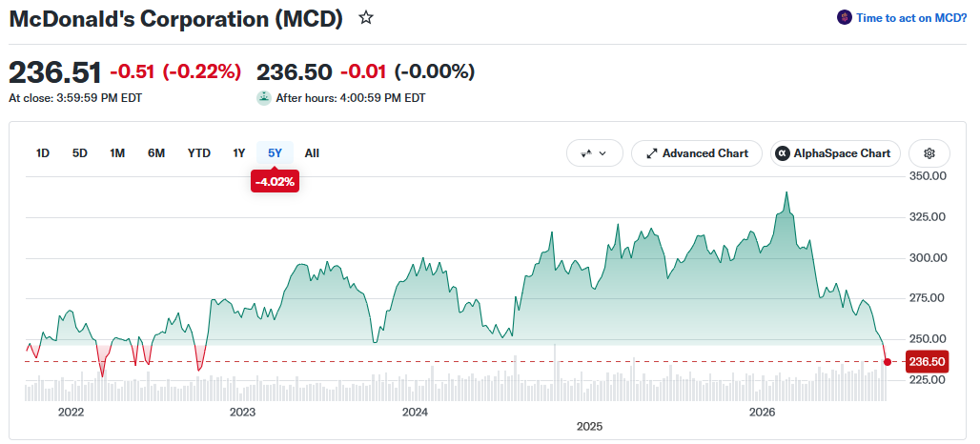Choose the YTD range
This screenshot has width=980, height=444.
(199, 153)
